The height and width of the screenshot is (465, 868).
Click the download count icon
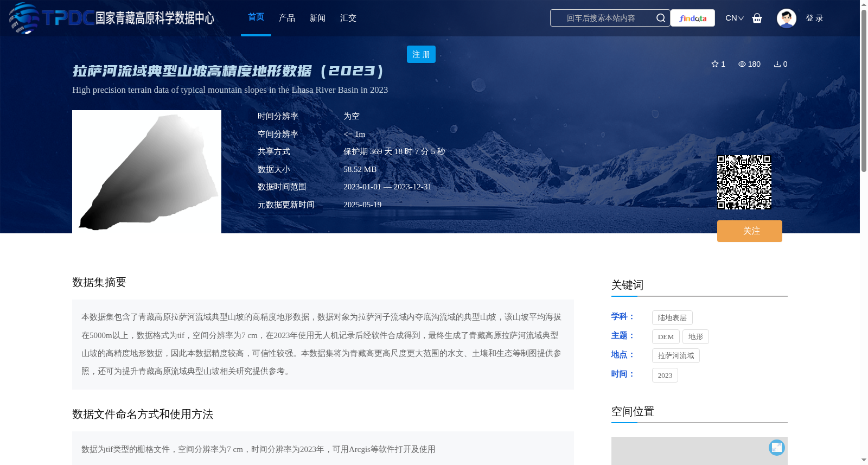point(777,64)
